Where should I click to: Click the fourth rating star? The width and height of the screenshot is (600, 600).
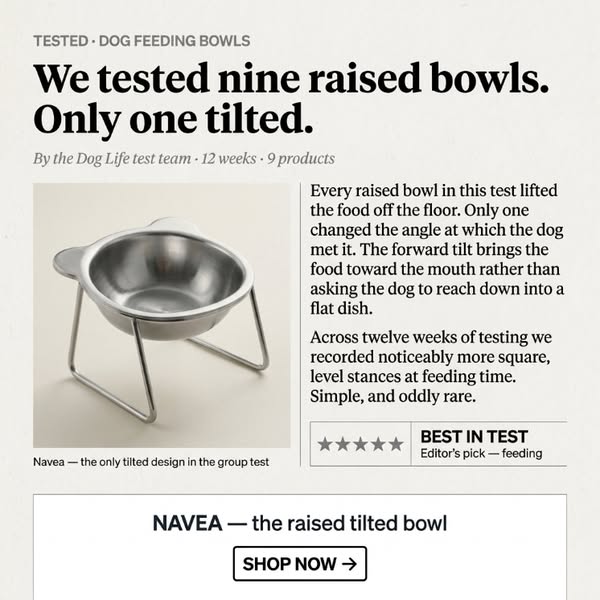click(x=378, y=444)
